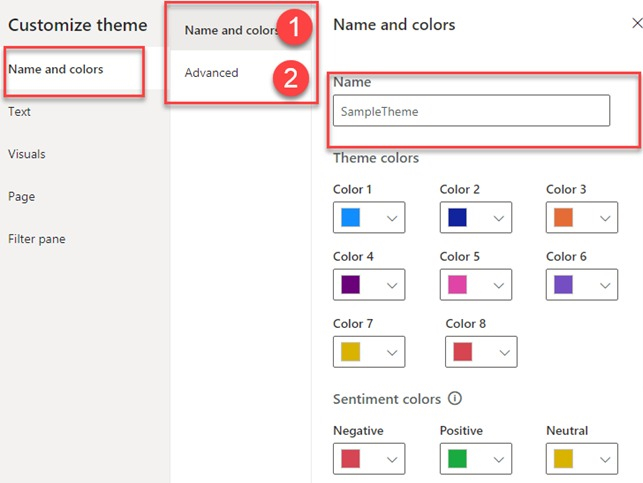Open the Page category
The image size is (643, 483).
pyautogui.click(x=22, y=196)
